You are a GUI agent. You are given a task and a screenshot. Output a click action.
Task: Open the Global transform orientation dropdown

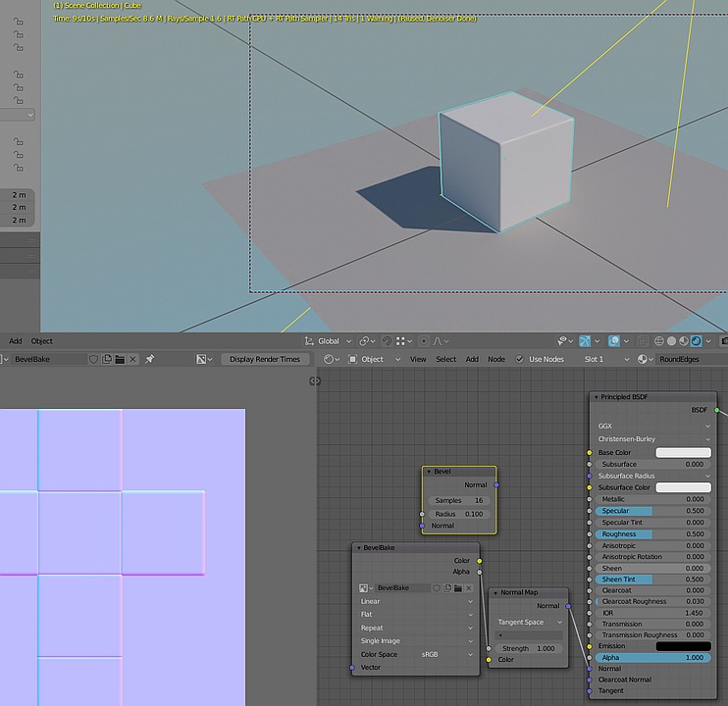click(x=327, y=341)
